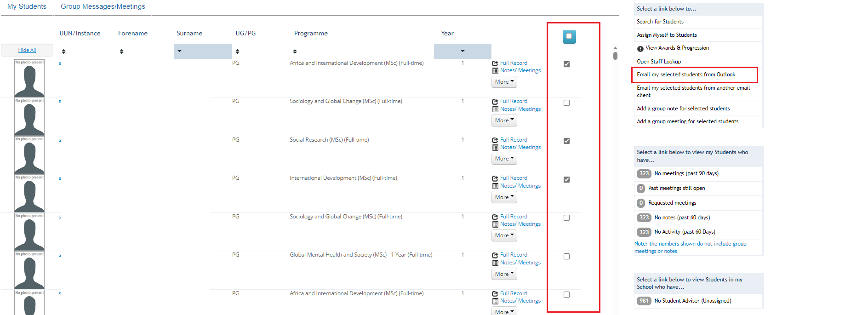Click Notes/Meetings icon for International Development student
Viewport: 868px width, 315px height.
point(495,186)
